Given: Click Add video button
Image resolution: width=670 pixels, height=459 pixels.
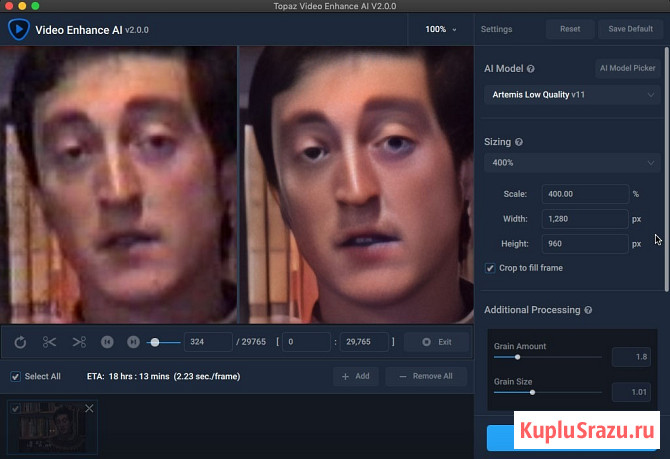Looking at the screenshot, I should [356, 376].
